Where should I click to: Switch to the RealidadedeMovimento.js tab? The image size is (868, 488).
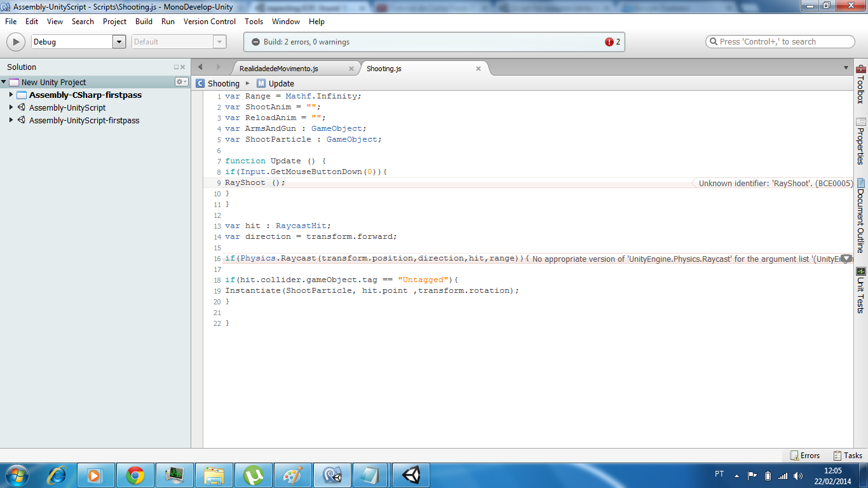click(x=279, y=69)
